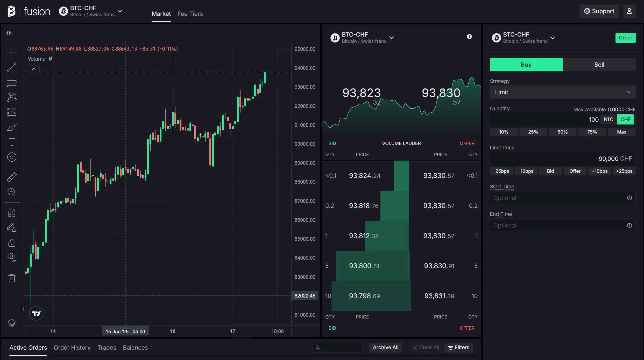The width and height of the screenshot is (644, 360).
Task: Toggle lock all drawings
Action: 12,243
